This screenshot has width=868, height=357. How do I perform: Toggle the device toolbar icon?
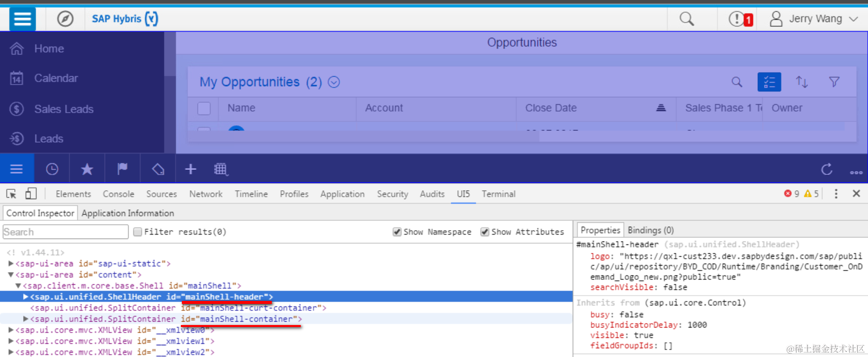(31, 194)
